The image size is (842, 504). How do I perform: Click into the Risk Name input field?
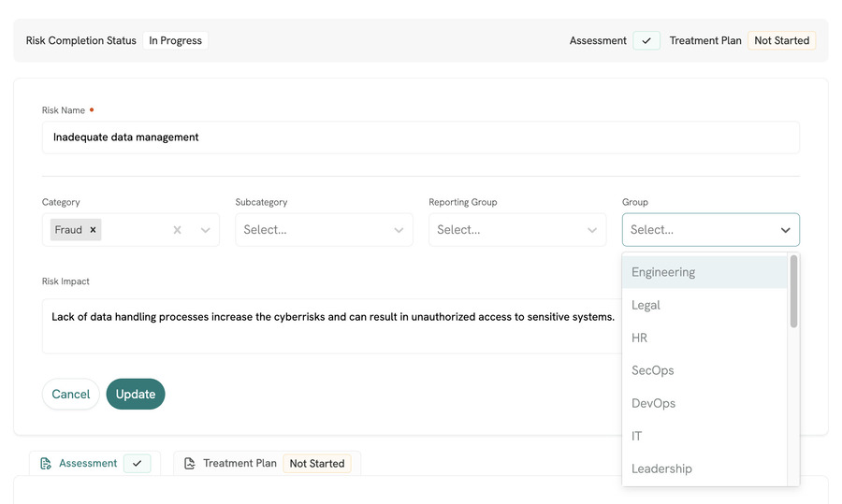421,137
